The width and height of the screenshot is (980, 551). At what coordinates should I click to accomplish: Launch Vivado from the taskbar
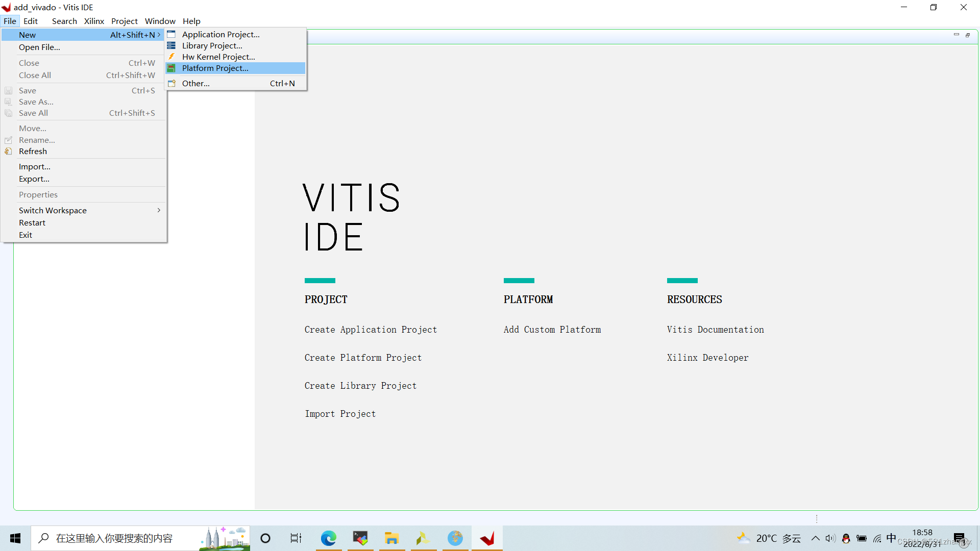click(424, 538)
